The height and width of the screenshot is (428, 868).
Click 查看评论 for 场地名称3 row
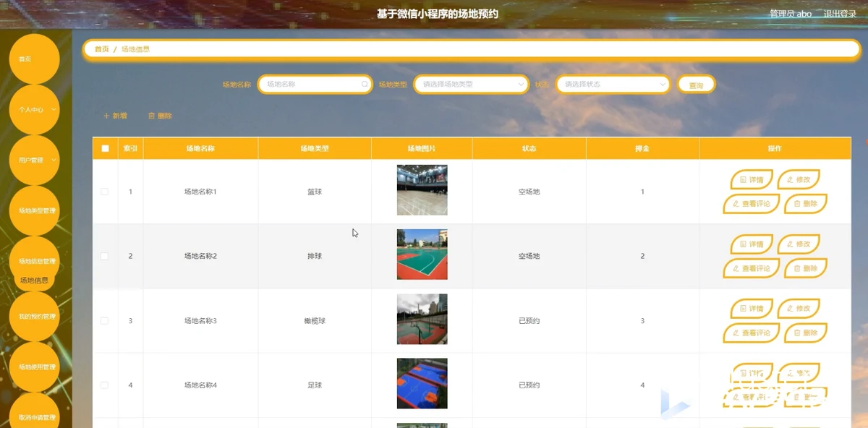[x=752, y=333]
